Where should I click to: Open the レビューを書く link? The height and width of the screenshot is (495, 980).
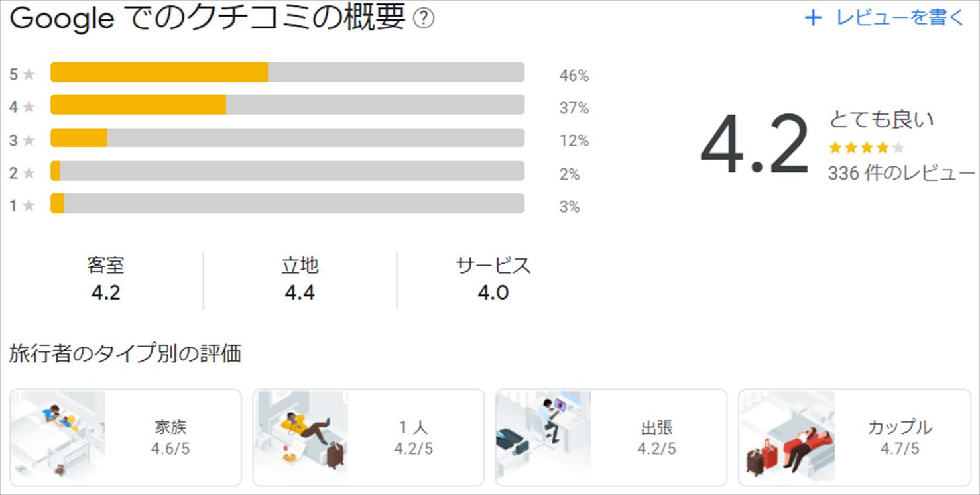[899, 18]
